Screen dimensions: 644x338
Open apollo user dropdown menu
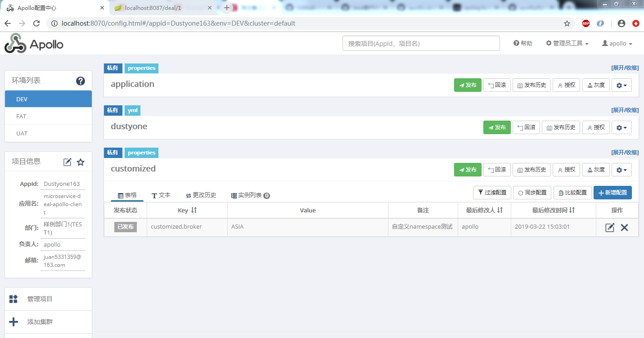[x=617, y=44]
